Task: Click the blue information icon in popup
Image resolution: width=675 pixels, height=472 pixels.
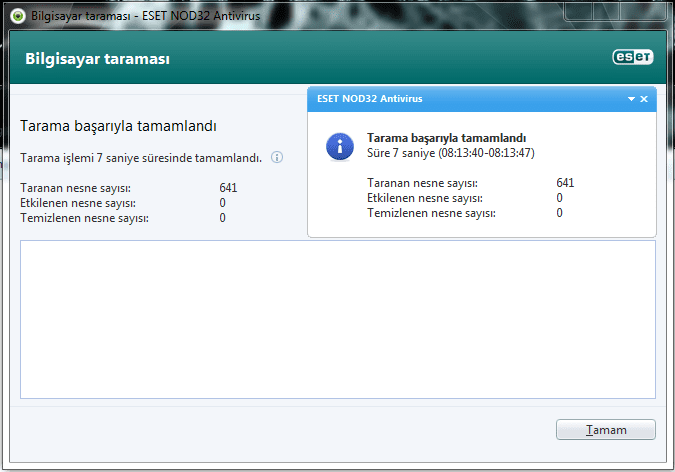Action: [340, 146]
